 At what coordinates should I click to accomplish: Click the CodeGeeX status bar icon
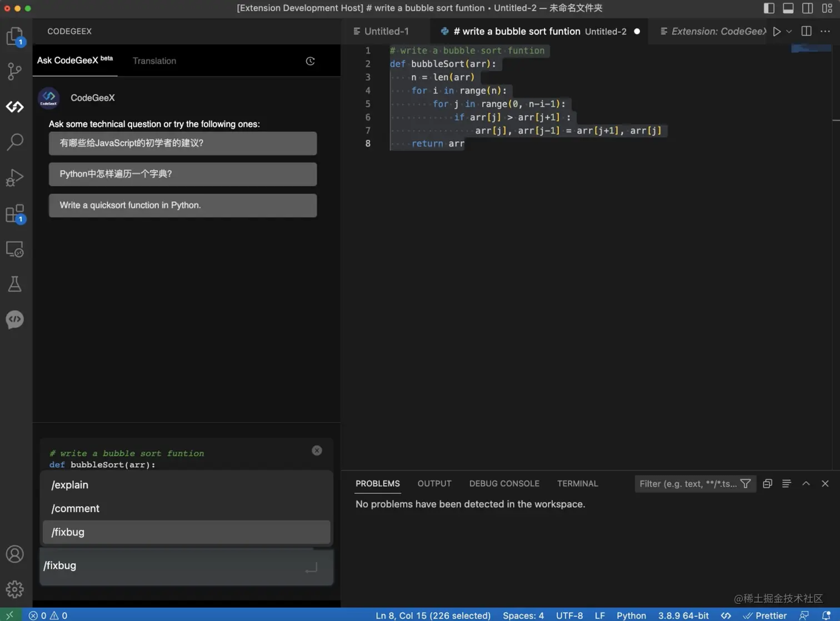point(726,615)
